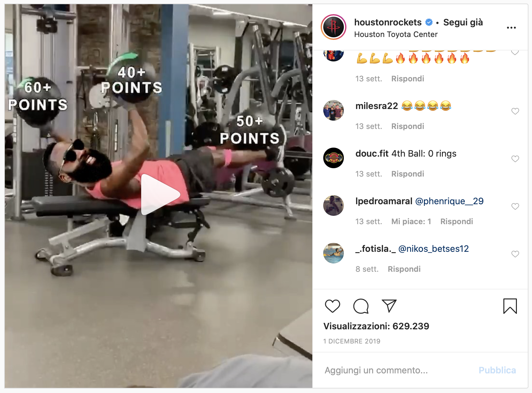Open @nikos_betses12 mention link
This screenshot has width=532, height=393.
[x=433, y=249]
